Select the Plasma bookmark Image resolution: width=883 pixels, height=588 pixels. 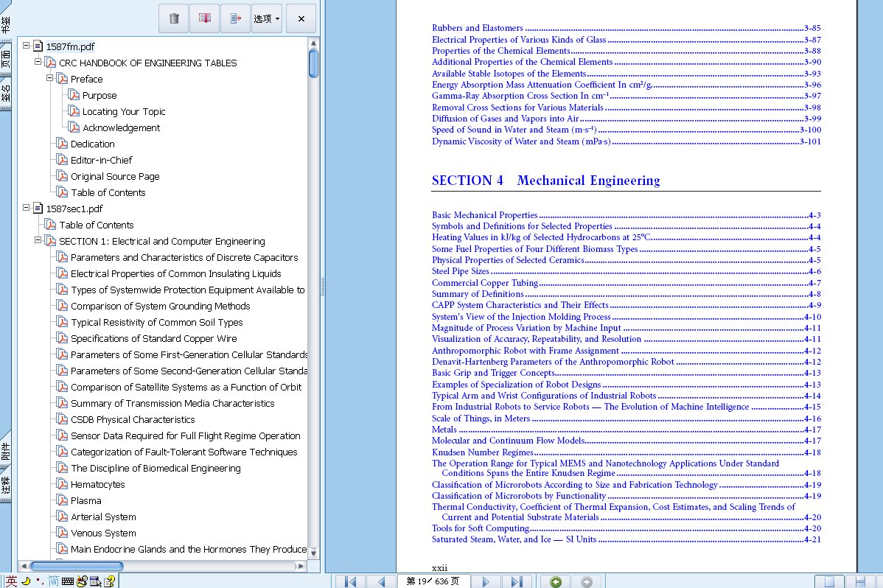[85, 501]
